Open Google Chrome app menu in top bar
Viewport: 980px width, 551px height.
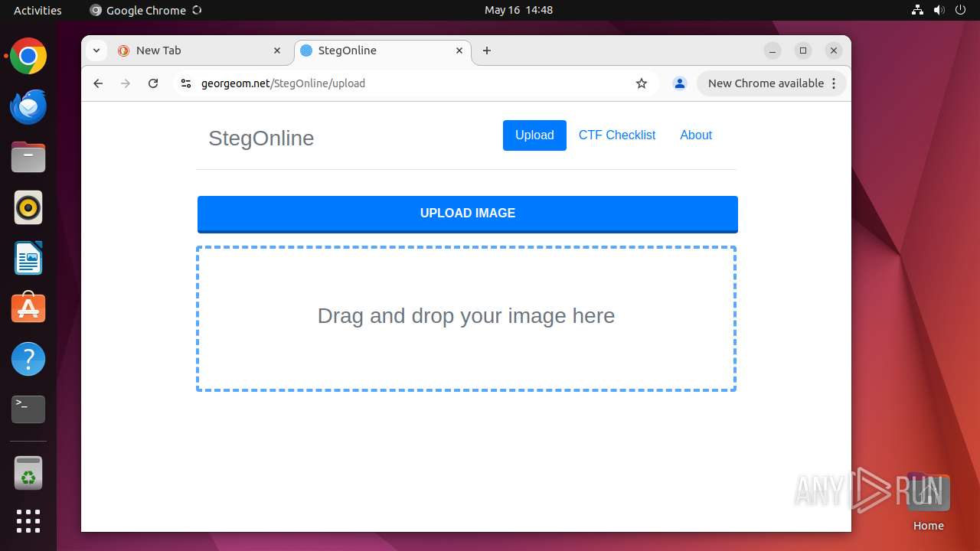coord(145,10)
